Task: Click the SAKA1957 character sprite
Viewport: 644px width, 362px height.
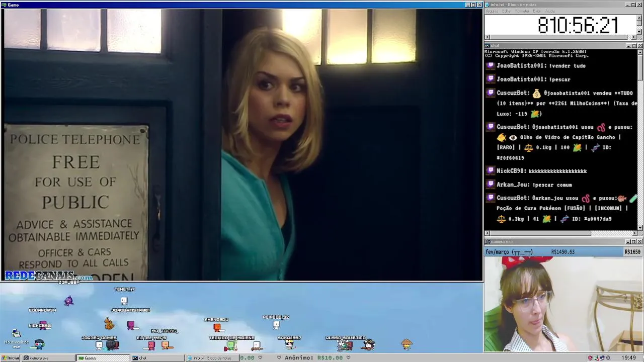Action: click(289, 345)
